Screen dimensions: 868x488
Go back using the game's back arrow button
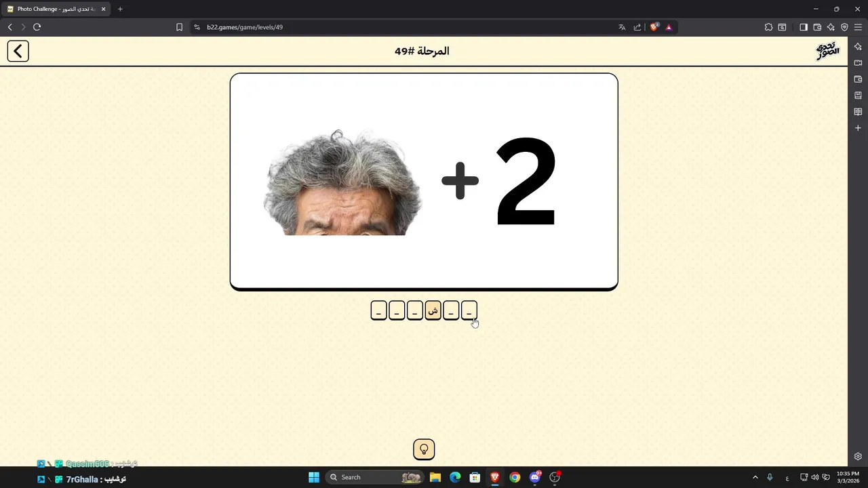[18, 51]
